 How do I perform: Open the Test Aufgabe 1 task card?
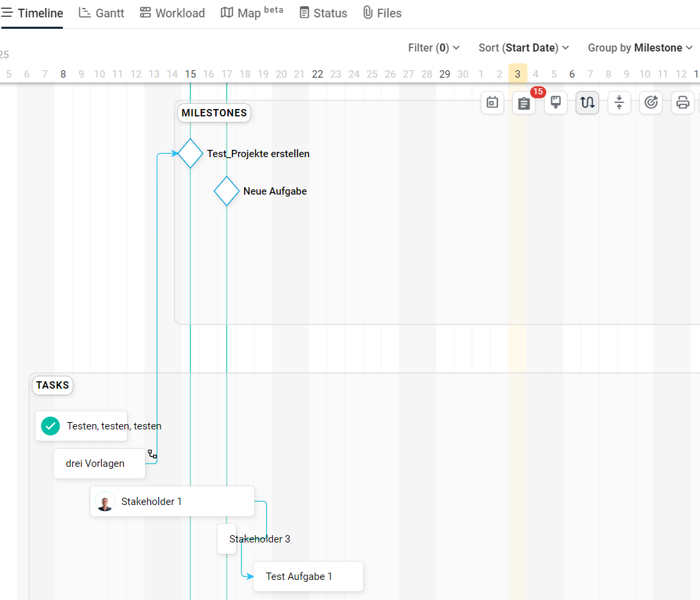308,577
